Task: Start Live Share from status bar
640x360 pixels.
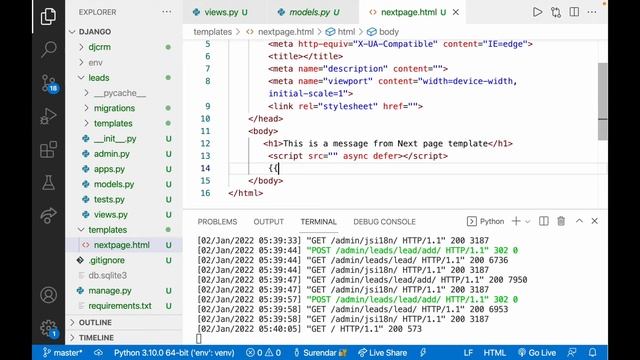Action: [382, 353]
